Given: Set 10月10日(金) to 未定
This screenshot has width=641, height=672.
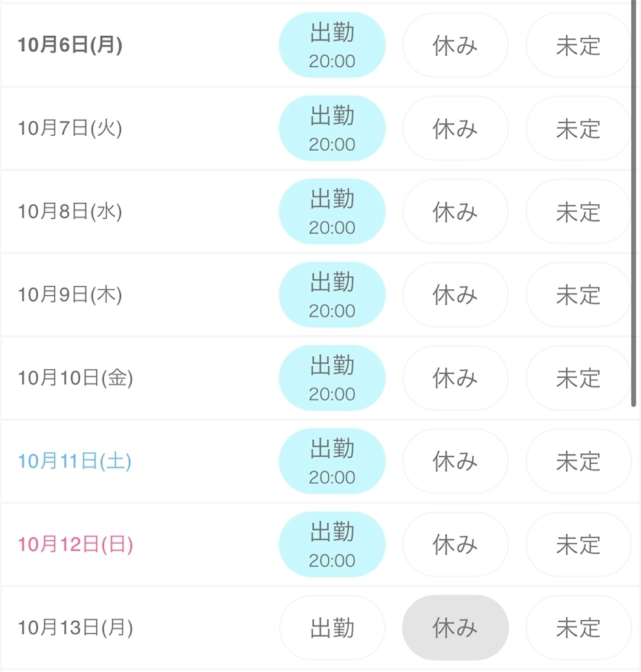Looking at the screenshot, I should [x=578, y=378].
